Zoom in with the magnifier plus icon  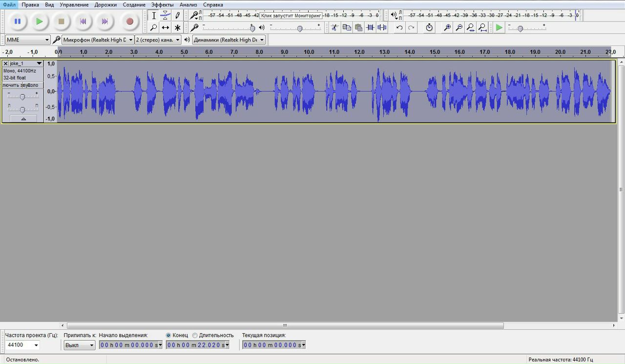pos(447,28)
